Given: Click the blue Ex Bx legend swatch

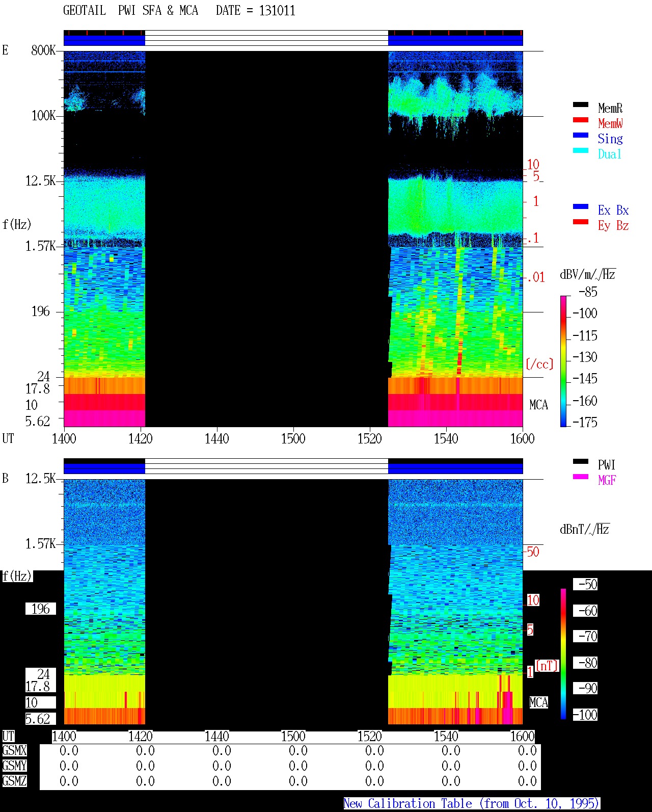Looking at the screenshot, I should tap(580, 207).
